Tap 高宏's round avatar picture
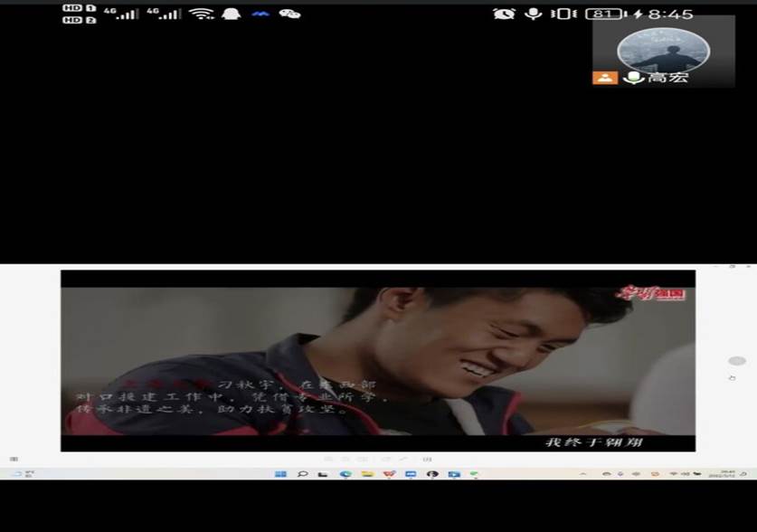The height and width of the screenshot is (532, 757). (663, 52)
